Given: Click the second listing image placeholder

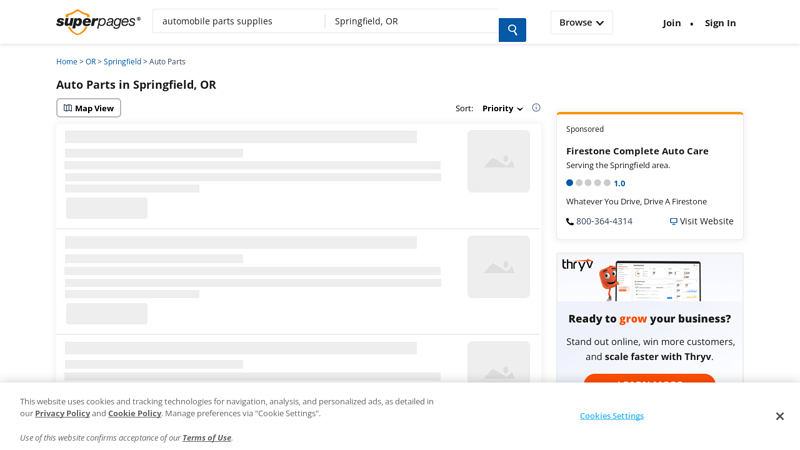Looking at the screenshot, I should point(498,267).
